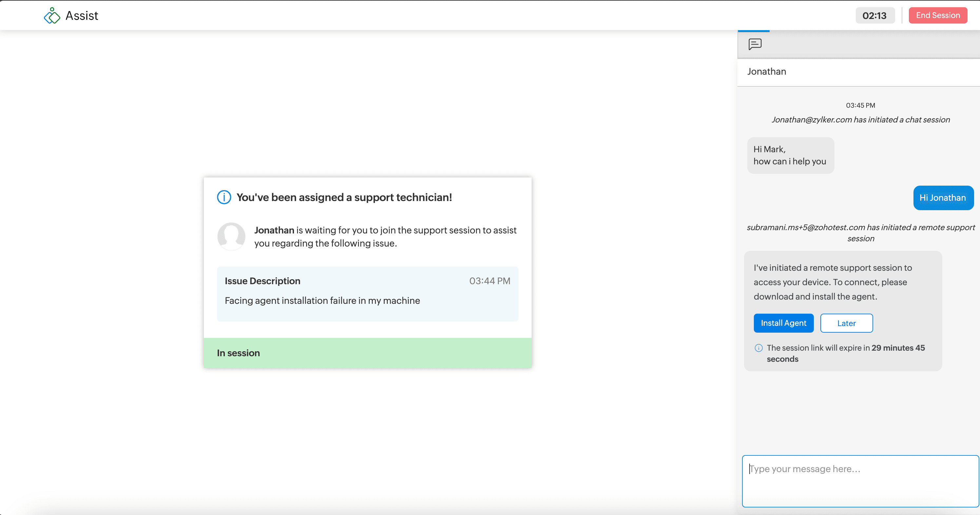
Task: Click the Install Agent button
Action: 784,323
